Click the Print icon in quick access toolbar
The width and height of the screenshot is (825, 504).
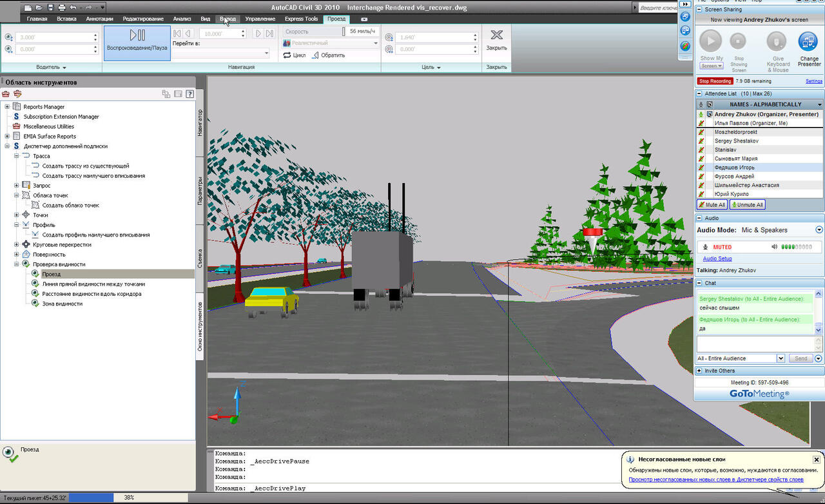[61, 8]
